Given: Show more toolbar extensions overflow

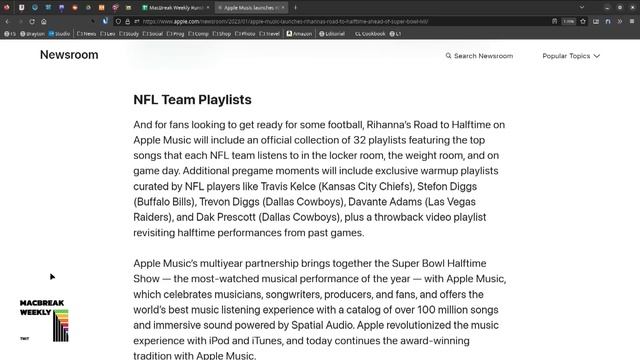Looking at the screenshot, I should click(x=620, y=21).
